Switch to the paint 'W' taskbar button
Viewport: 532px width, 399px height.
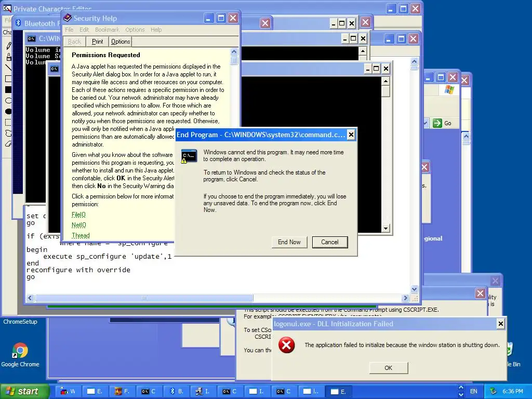pos(68,391)
